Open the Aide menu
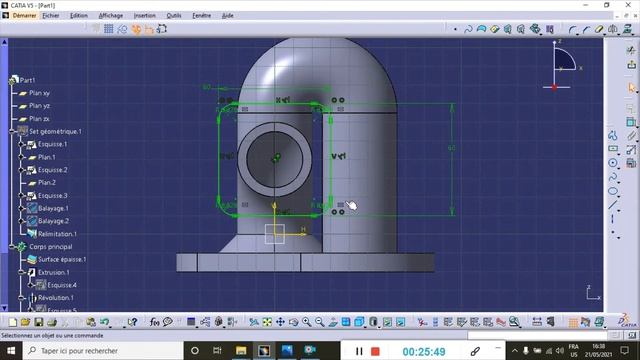The image size is (640, 360). coord(228,16)
